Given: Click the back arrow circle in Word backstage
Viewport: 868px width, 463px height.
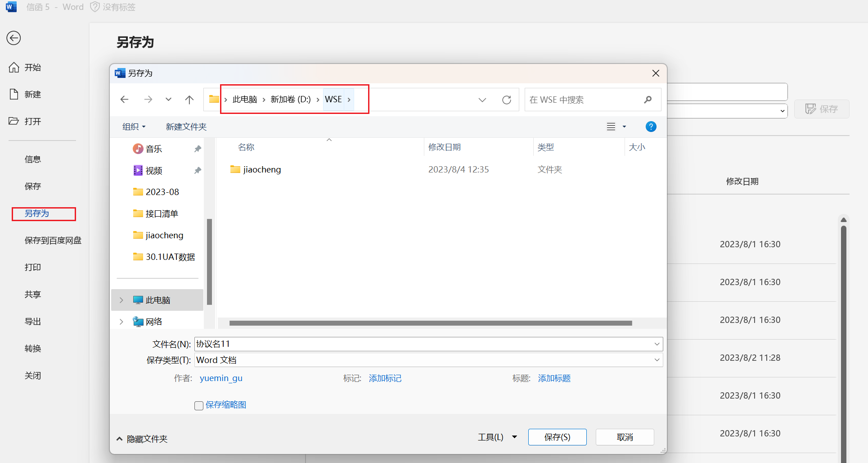Looking at the screenshot, I should click(x=13, y=38).
